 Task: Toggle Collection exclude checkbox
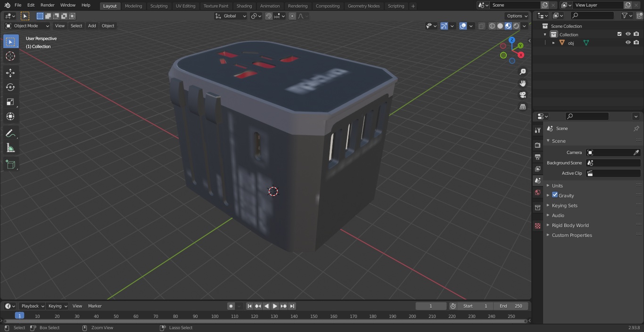point(619,34)
